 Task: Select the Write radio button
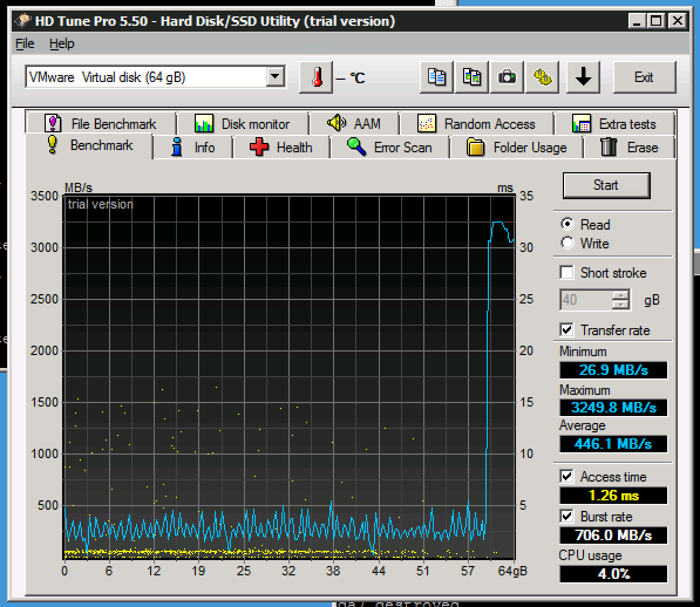(568, 243)
